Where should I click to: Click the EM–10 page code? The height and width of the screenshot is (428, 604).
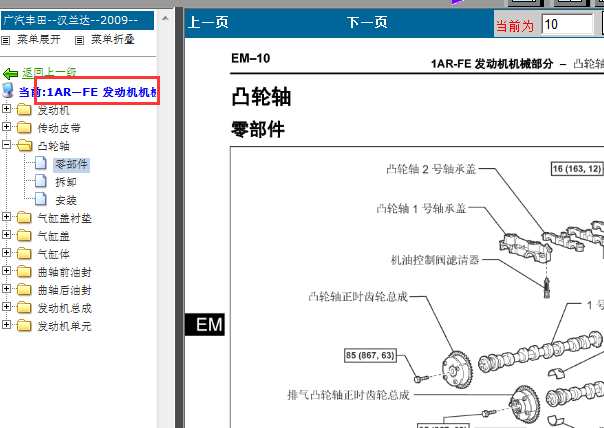251,58
